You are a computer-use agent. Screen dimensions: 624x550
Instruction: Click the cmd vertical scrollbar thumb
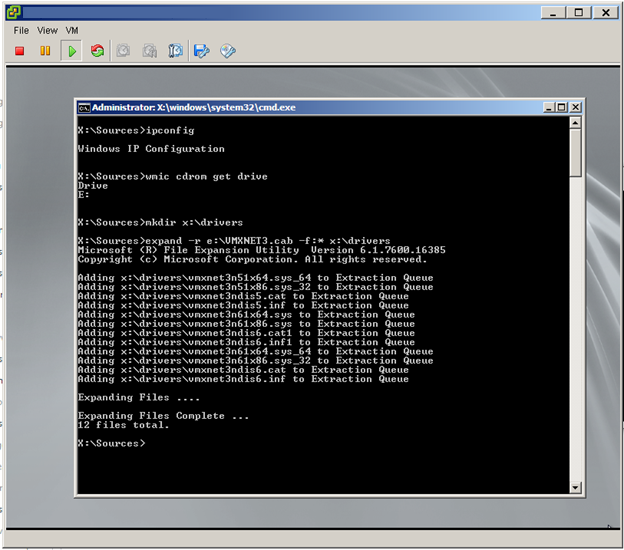pyautogui.click(x=575, y=153)
